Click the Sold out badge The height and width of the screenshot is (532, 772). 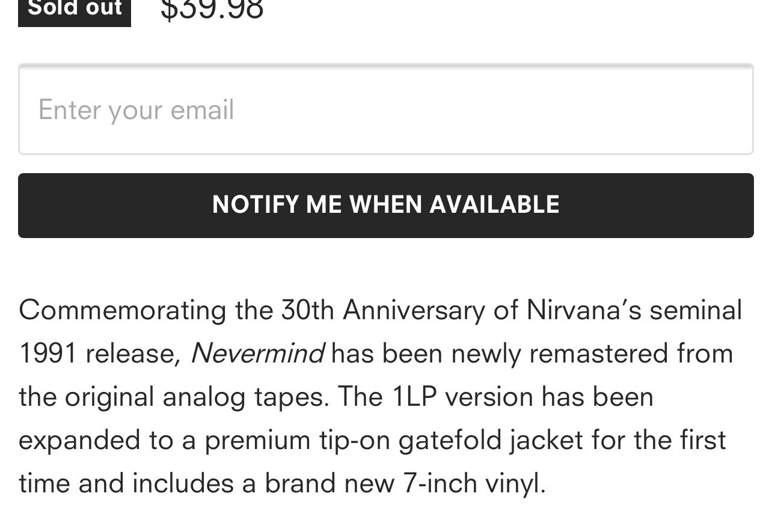(x=75, y=9)
